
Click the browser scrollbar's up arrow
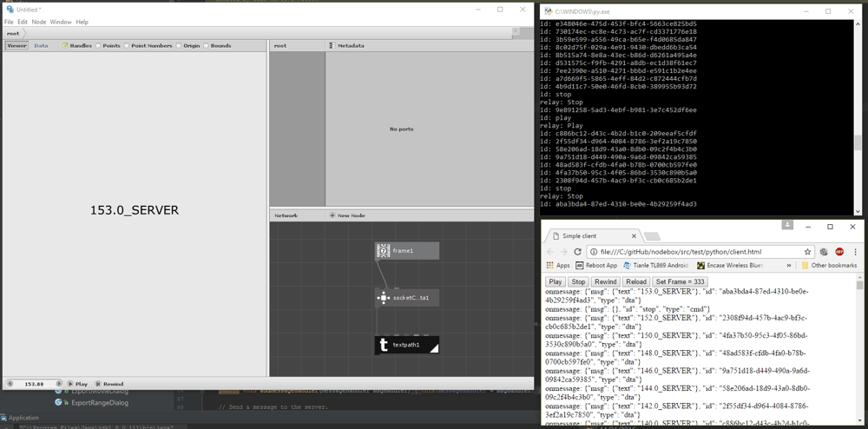859,277
